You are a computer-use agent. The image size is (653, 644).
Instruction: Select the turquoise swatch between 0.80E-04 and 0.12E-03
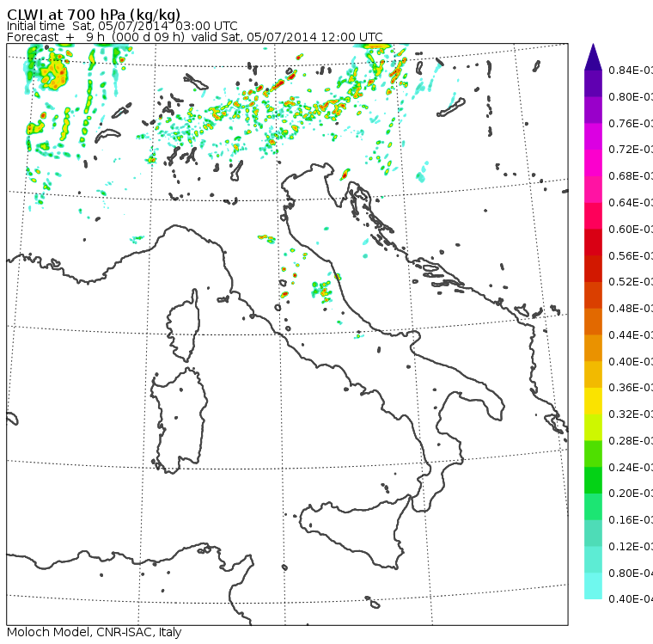click(x=593, y=560)
